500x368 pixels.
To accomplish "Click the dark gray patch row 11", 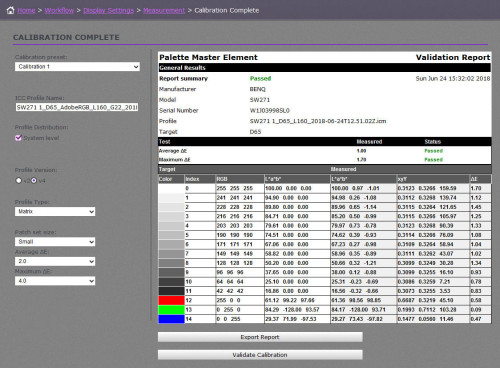I will (x=171, y=291).
